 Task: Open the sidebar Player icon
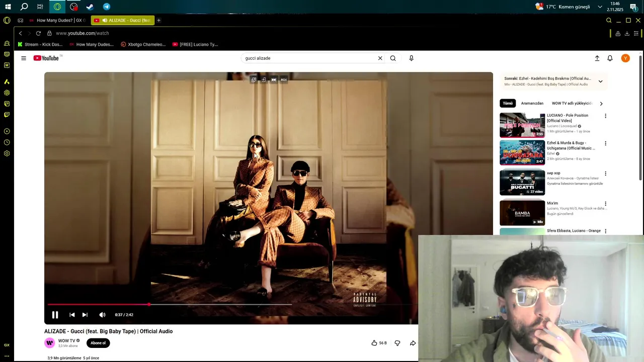(7, 131)
